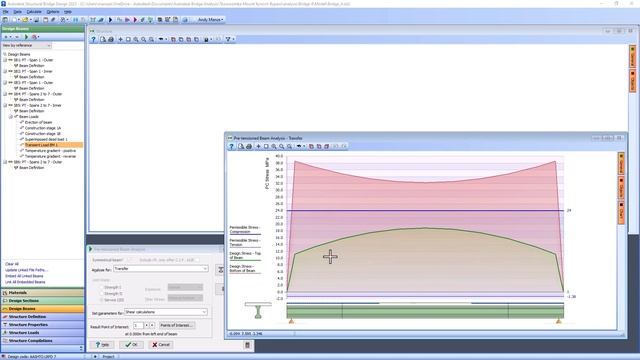Select DB1 PT Span 1 Outer beam

(33, 60)
